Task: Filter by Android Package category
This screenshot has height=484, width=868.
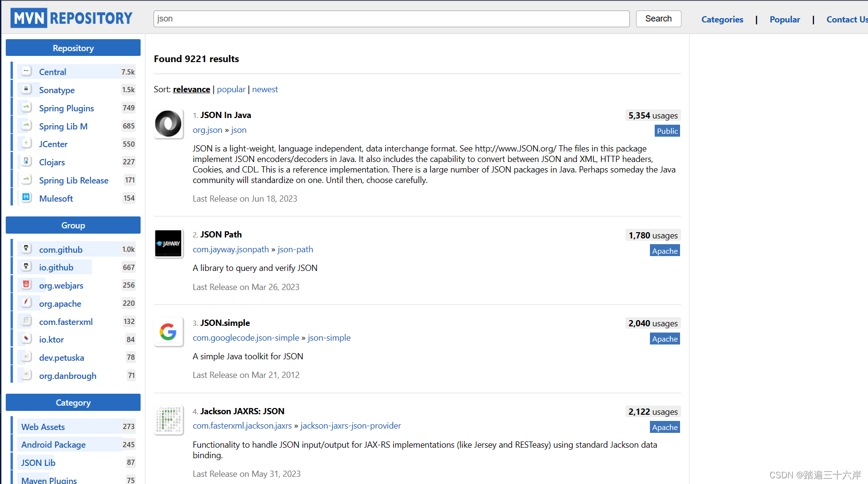Action: 53,445
